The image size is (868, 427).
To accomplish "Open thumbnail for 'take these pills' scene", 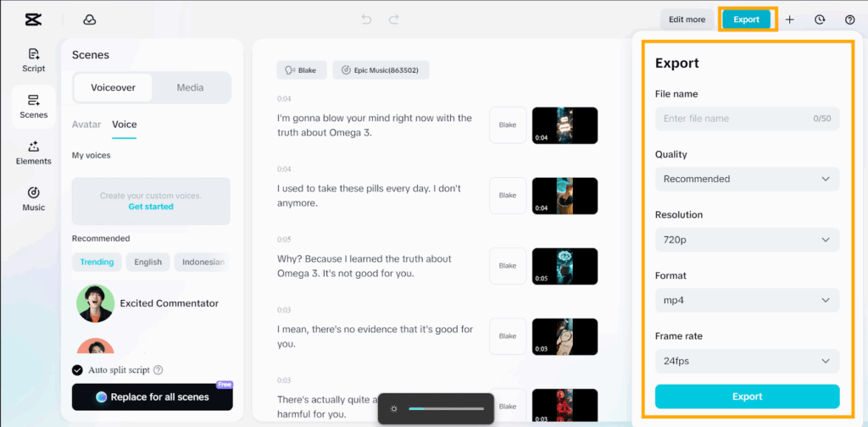I will tap(565, 196).
